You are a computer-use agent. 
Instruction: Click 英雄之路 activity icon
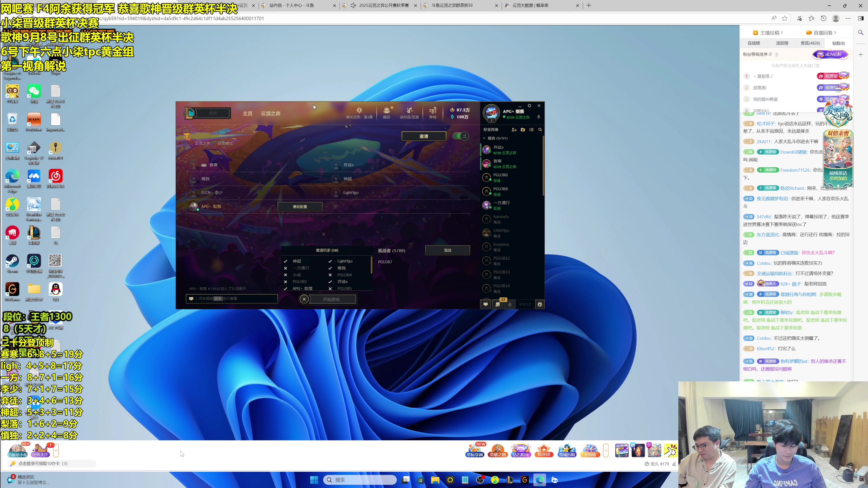(x=498, y=450)
